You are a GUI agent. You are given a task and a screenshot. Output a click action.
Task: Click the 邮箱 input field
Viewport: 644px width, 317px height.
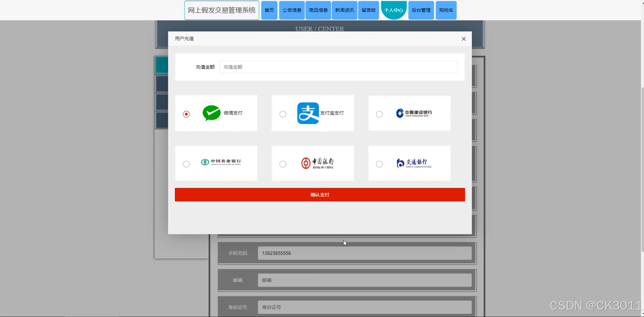(x=365, y=280)
